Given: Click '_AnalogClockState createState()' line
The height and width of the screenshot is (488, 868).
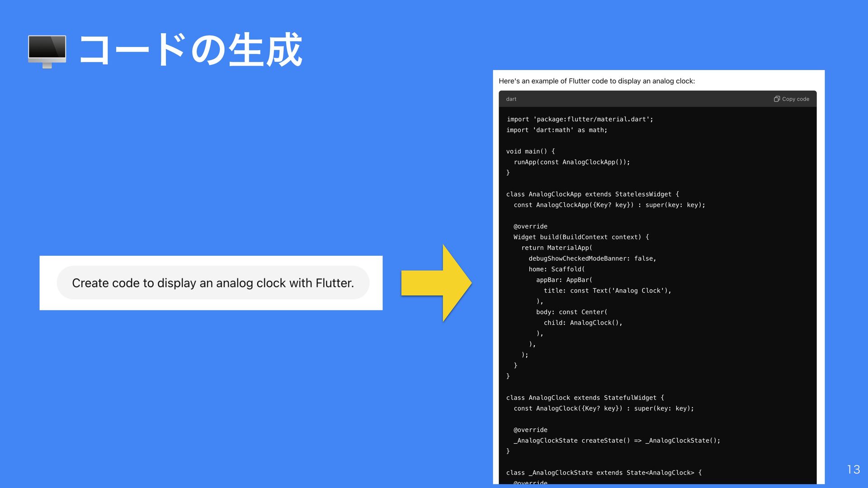Looking at the screenshot, I should tap(617, 441).
